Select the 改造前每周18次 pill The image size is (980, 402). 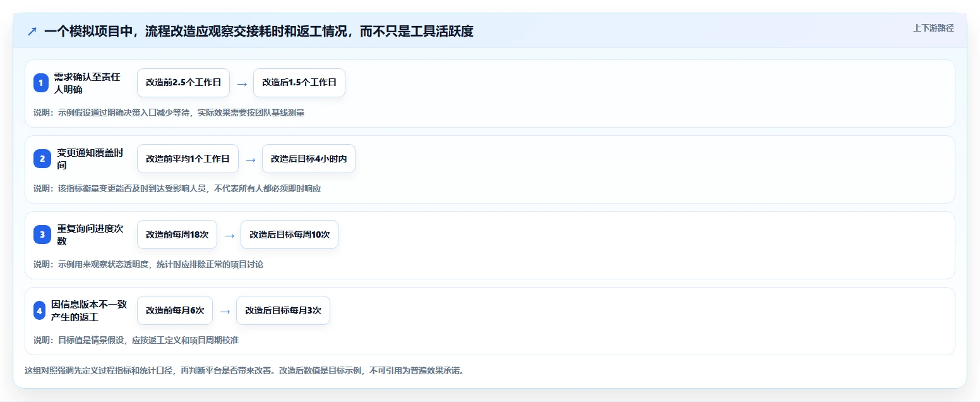click(x=177, y=234)
